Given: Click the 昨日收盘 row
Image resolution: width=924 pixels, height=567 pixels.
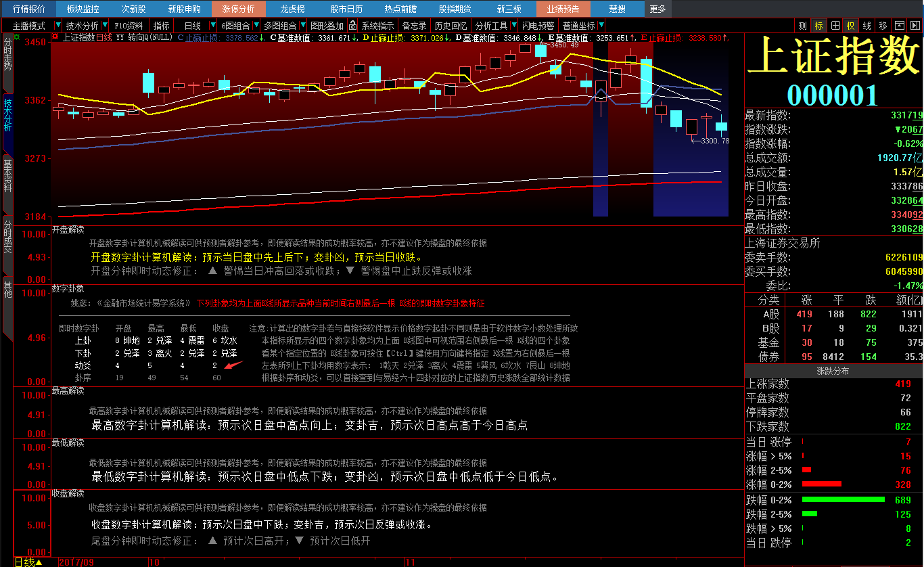Looking at the screenshot, I should click(x=834, y=186).
